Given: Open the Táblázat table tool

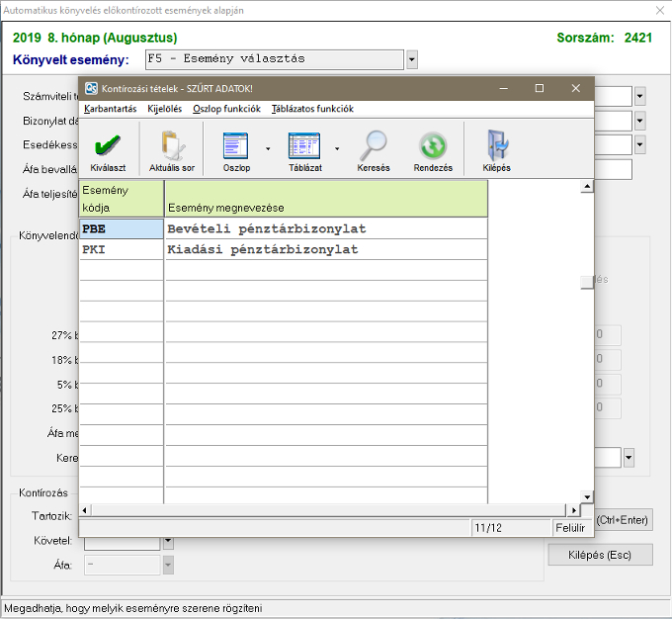Looking at the screenshot, I should 304,146.
